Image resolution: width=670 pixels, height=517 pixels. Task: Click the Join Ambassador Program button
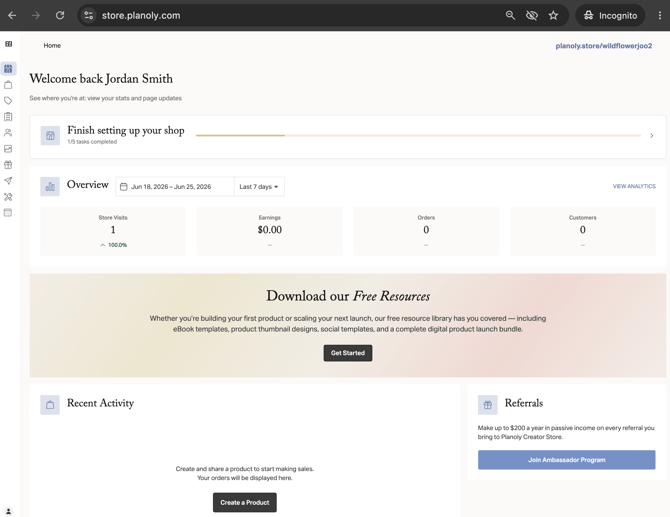tap(567, 460)
